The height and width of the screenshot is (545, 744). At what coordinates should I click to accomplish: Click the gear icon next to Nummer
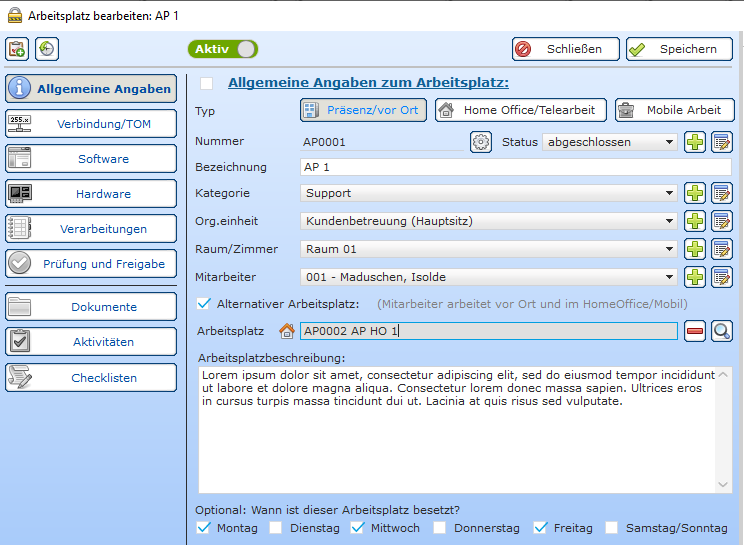click(x=481, y=142)
